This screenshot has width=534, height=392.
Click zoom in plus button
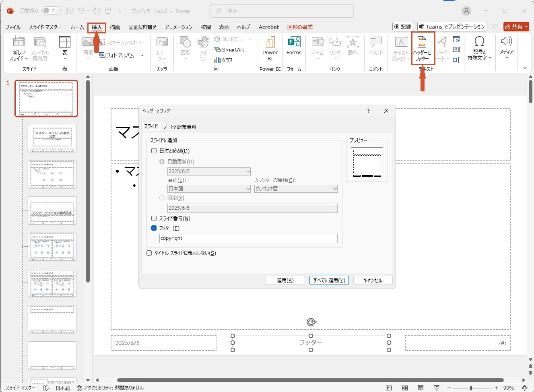(x=497, y=388)
